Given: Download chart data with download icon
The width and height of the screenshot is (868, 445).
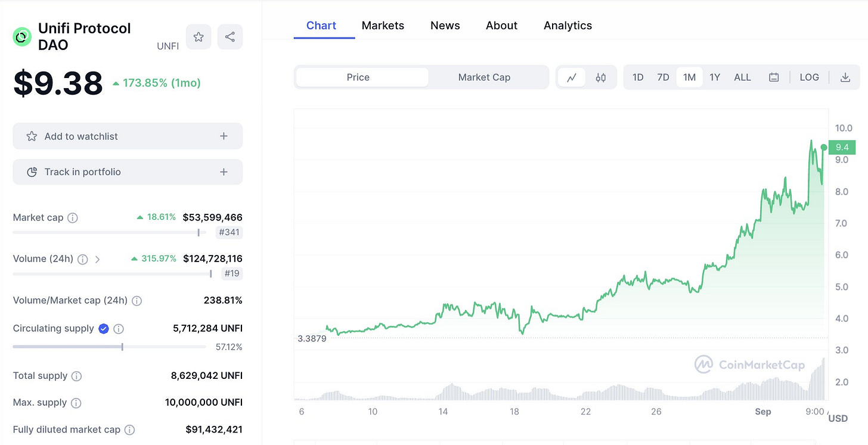Looking at the screenshot, I should (845, 77).
